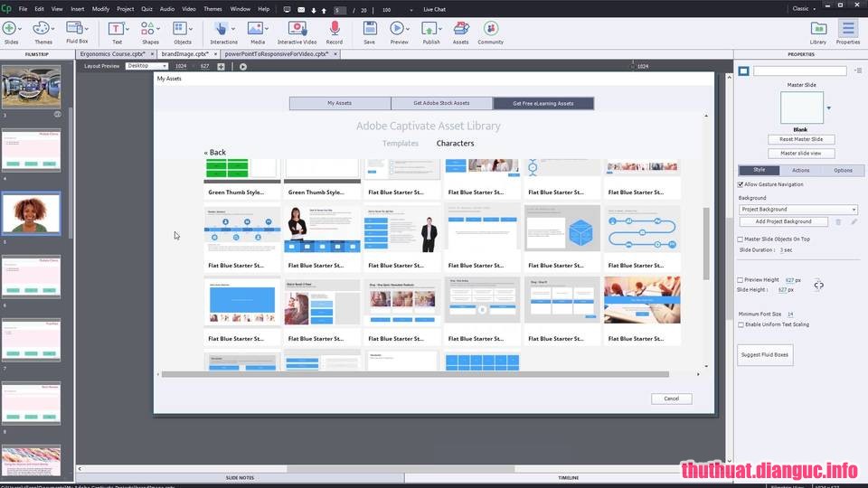
Task: Click Add Project Background button
Action: [x=783, y=222]
